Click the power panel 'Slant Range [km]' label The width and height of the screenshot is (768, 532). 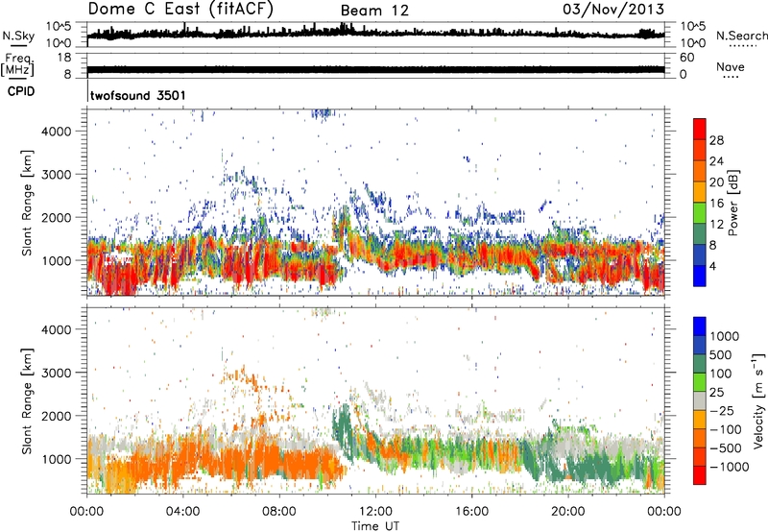click(x=27, y=203)
